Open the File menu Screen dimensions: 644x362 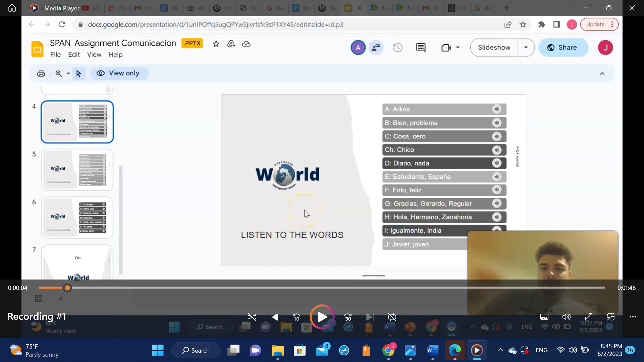click(55, 55)
